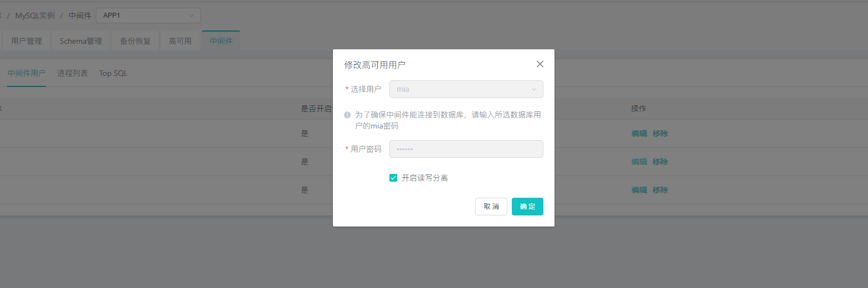868x288 pixels.
Task: Click the 取消 button
Action: (491, 207)
